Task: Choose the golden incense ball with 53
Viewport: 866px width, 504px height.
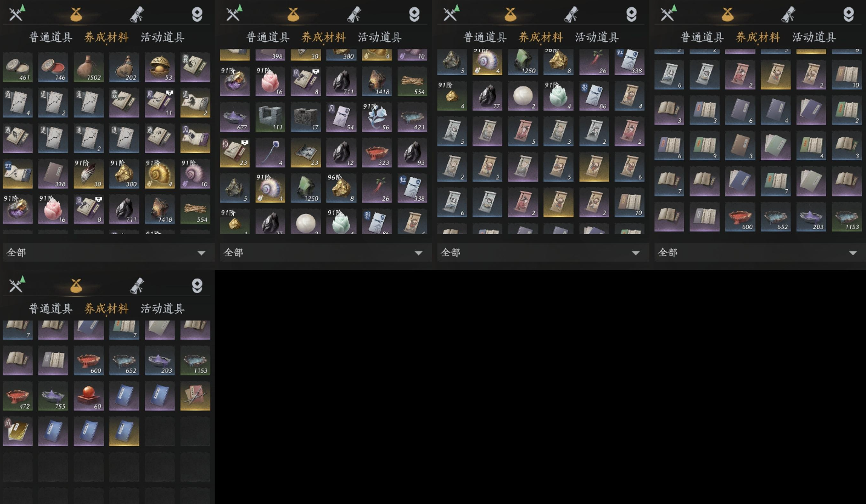Action: point(160,67)
